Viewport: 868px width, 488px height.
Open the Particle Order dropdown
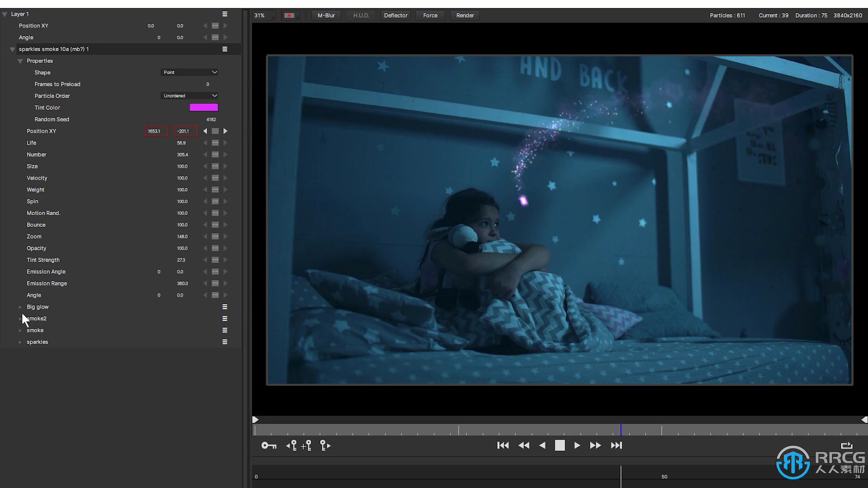point(189,96)
